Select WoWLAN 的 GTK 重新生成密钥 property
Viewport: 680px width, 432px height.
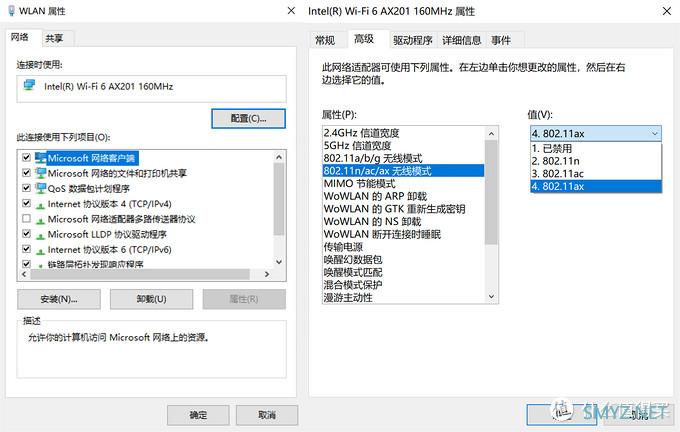[x=403, y=209]
